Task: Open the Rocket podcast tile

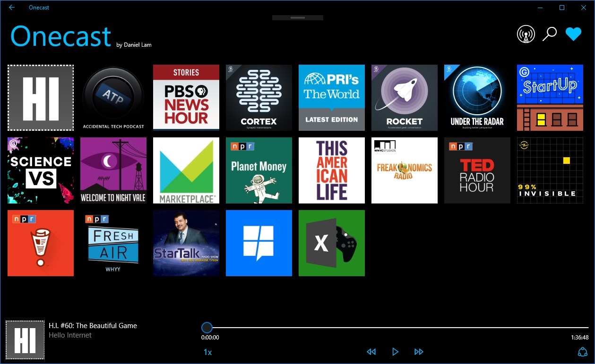Action: [405, 98]
